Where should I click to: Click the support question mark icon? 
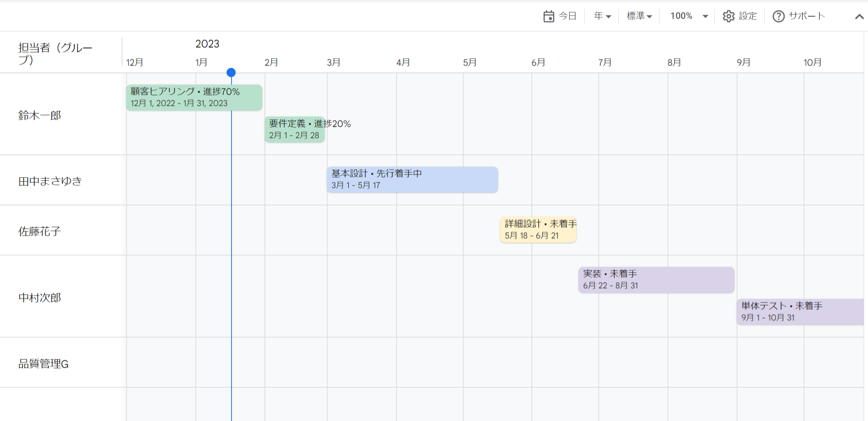(x=779, y=16)
